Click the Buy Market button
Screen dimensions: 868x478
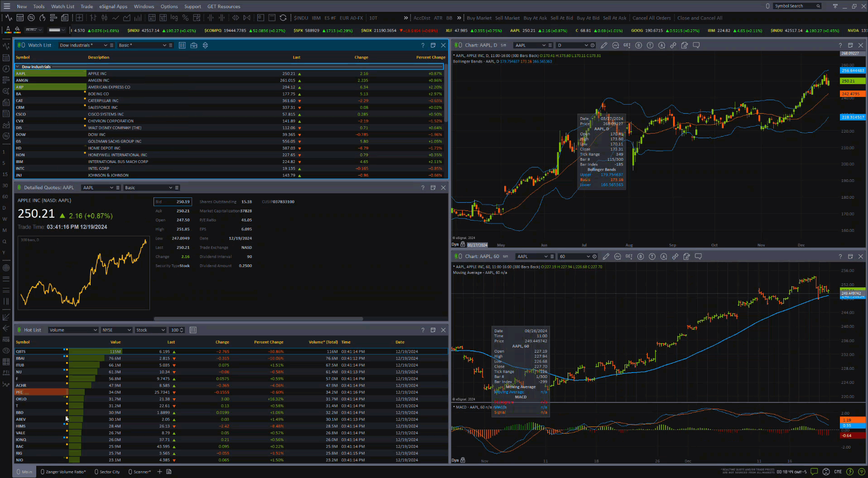(479, 18)
